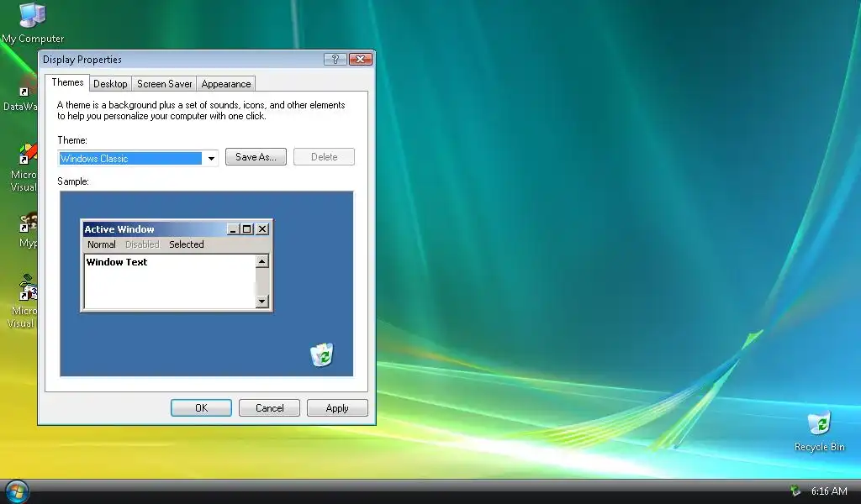
Task: Click the Save As... button
Action: (x=256, y=157)
